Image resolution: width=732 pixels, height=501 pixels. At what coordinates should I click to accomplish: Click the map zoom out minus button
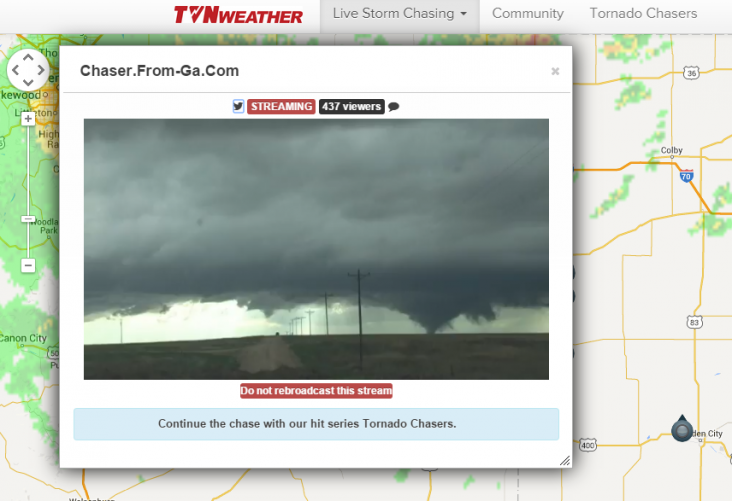28,265
